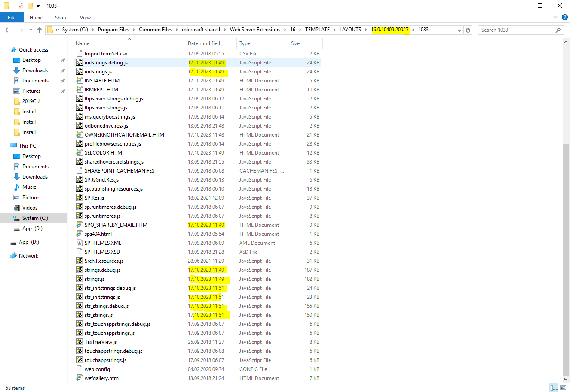The height and width of the screenshot is (392, 570).
Task: Unpin Desktop via its pin icon
Action: 63,60
